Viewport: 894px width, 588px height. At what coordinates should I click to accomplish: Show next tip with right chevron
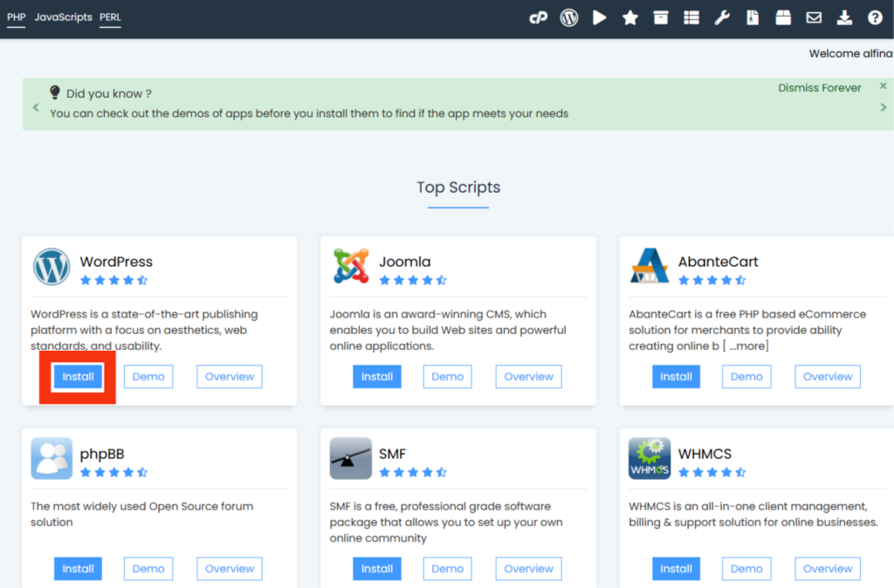coord(884,107)
